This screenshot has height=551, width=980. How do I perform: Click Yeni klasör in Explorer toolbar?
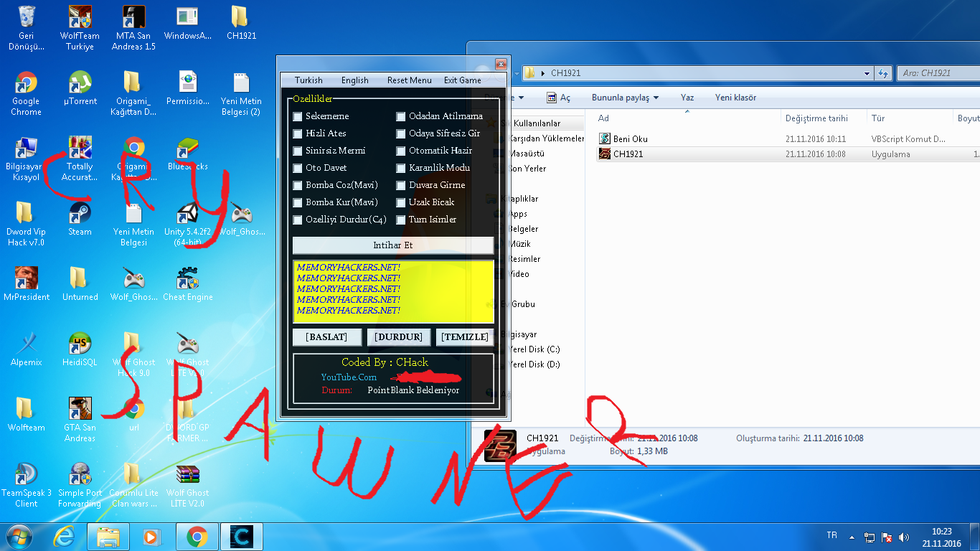coord(735,98)
